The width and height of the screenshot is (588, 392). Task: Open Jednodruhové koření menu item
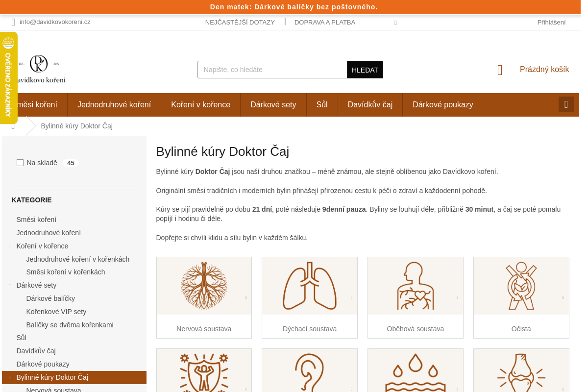click(114, 105)
